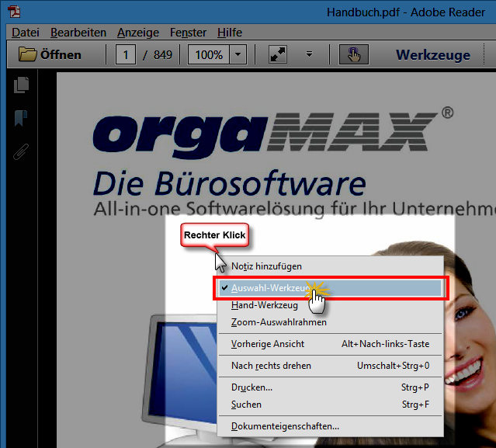Image resolution: width=496 pixels, height=448 pixels.
Task: Click the page number field showing 1
Action: tap(126, 54)
